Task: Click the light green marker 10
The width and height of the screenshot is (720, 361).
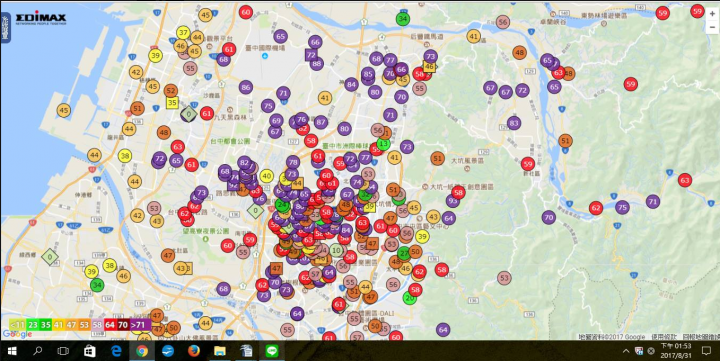Action: pos(337,250)
